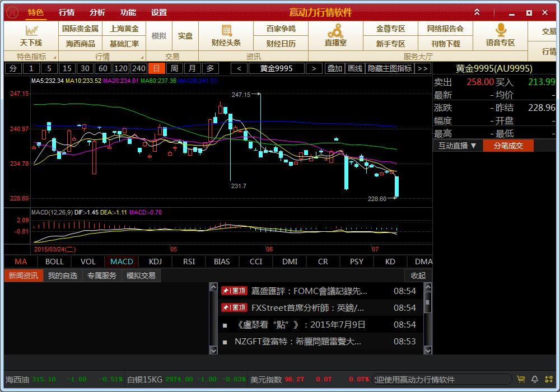This screenshot has width=560, height=392.
Task: Click the grid layout icon in status bar
Action: (549, 379)
